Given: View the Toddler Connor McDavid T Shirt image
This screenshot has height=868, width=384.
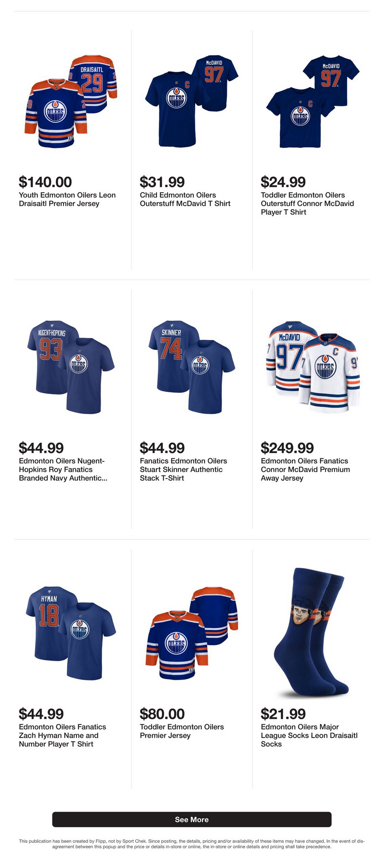Looking at the screenshot, I should click(313, 101).
